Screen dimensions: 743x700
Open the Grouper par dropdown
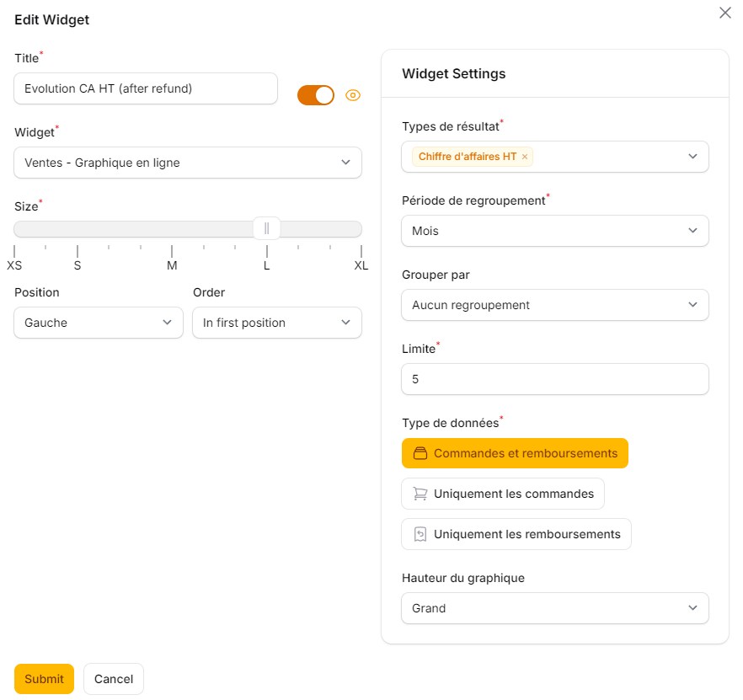pos(554,305)
